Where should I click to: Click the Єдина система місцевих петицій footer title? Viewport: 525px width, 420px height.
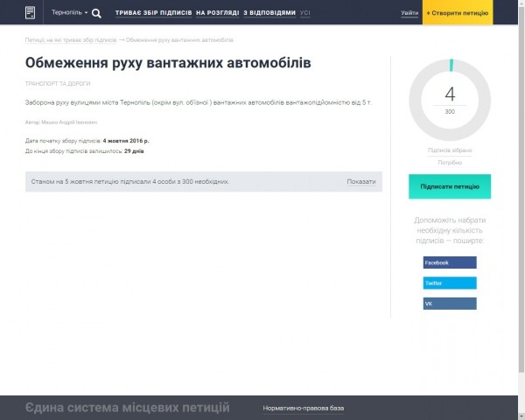click(128, 408)
